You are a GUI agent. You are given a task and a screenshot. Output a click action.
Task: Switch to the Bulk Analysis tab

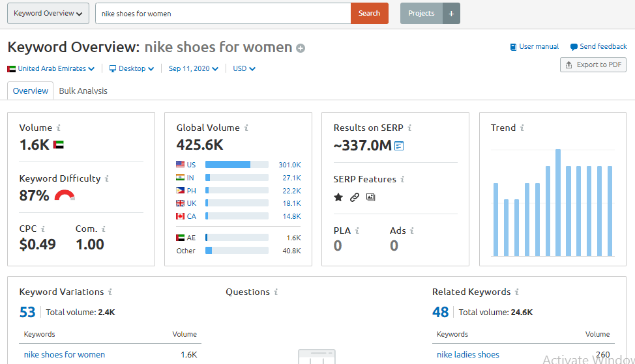[83, 91]
